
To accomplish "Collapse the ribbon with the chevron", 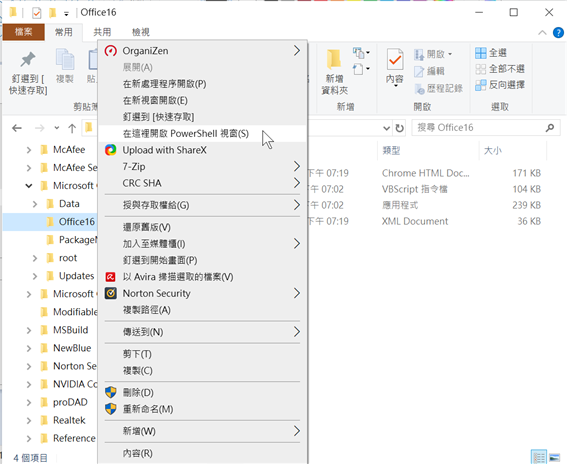I will (542, 33).
